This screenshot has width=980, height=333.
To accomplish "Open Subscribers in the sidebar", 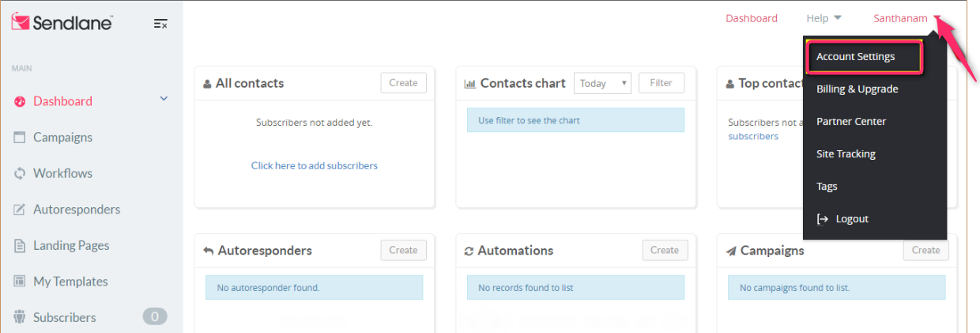I will pyautogui.click(x=65, y=317).
